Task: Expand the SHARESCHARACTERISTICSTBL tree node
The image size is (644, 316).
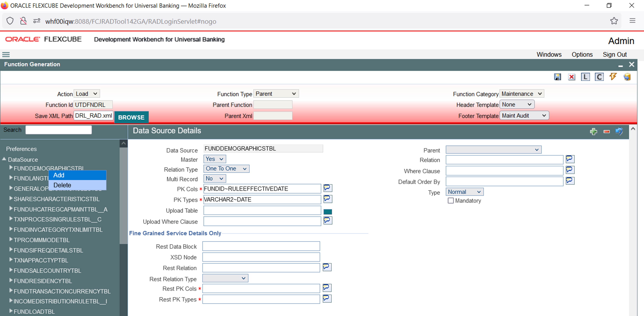Action: [11, 198]
